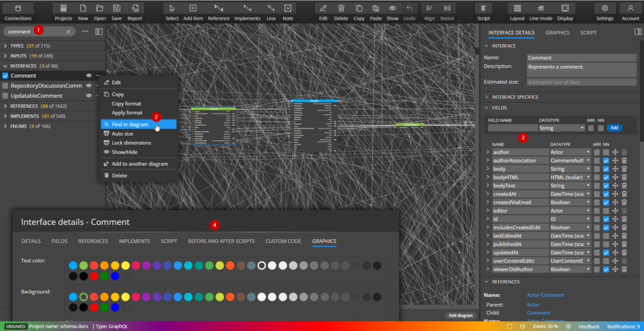644x331 pixels.
Task: Choose the Line tool
Action: pyautogui.click(x=271, y=13)
